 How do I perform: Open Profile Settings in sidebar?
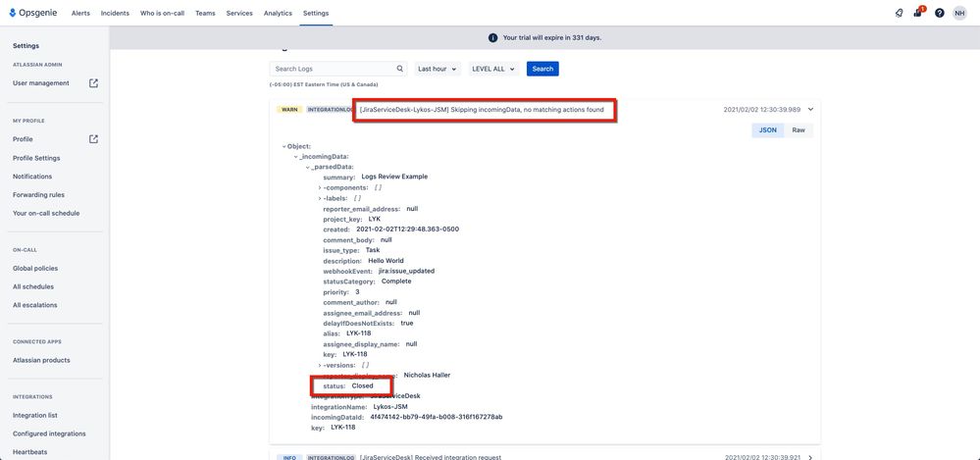point(36,158)
